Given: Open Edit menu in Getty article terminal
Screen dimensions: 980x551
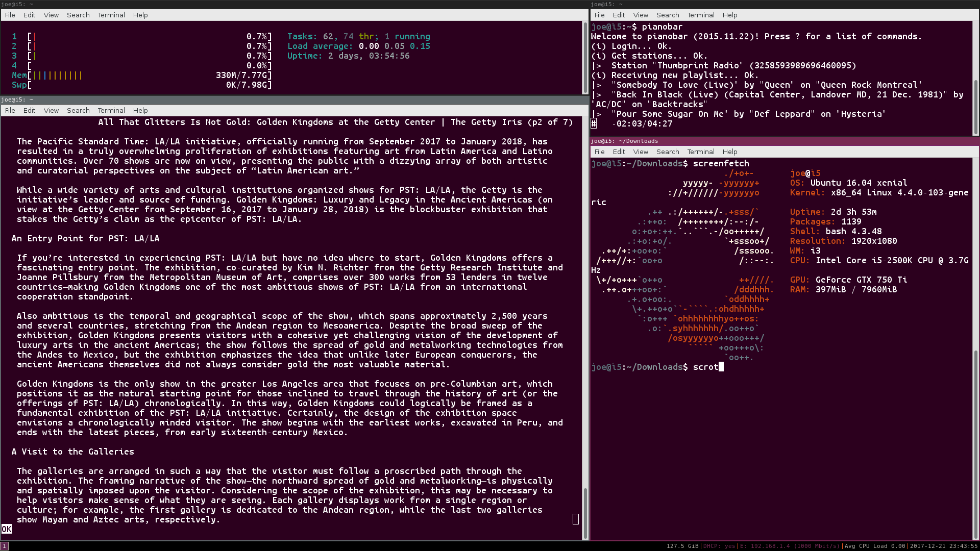Looking at the screenshot, I should pyautogui.click(x=30, y=110).
